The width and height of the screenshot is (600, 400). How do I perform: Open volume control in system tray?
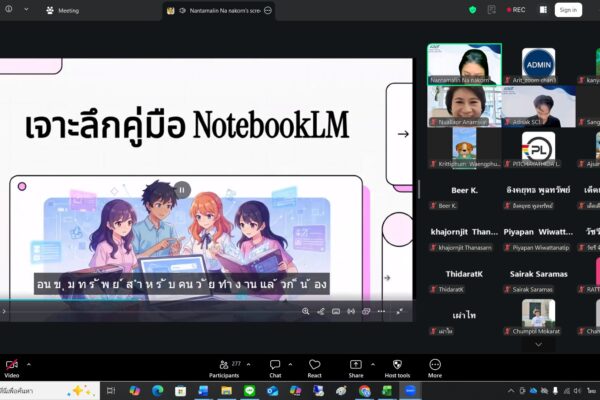(x=577, y=391)
